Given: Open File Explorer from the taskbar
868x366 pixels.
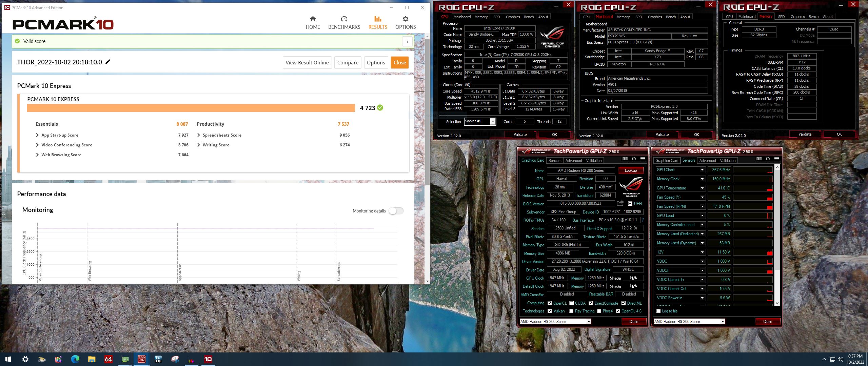Looking at the screenshot, I should click(92, 359).
